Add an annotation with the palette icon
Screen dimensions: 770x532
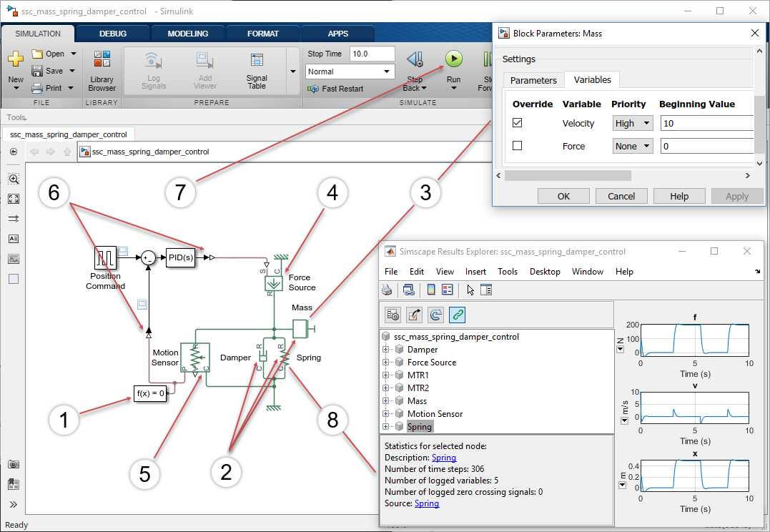click(x=14, y=239)
